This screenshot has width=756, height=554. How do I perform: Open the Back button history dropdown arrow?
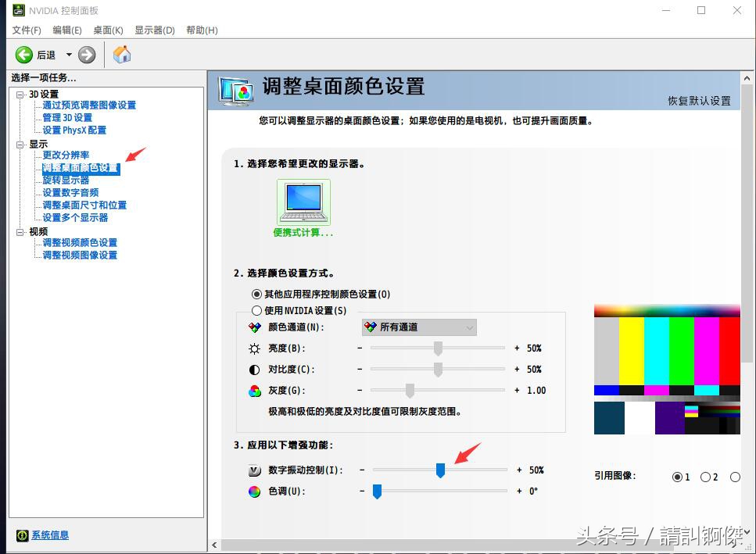tap(69, 55)
